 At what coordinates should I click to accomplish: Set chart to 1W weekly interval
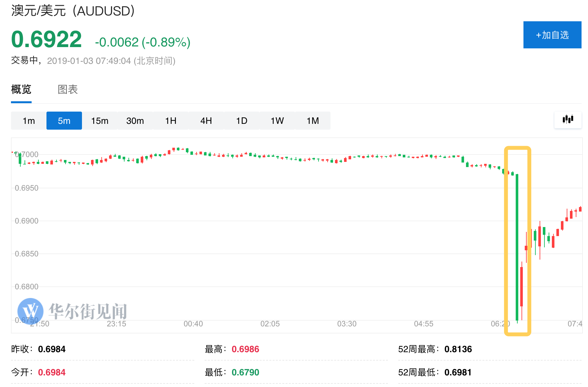(277, 121)
